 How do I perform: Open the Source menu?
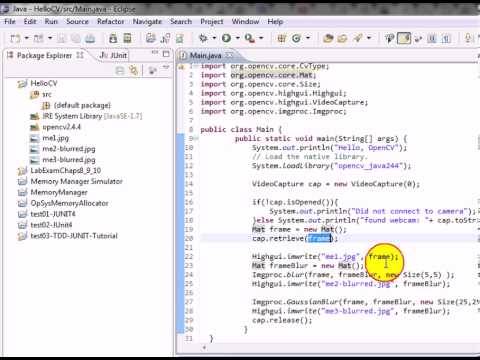pyautogui.click(x=77, y=22)
